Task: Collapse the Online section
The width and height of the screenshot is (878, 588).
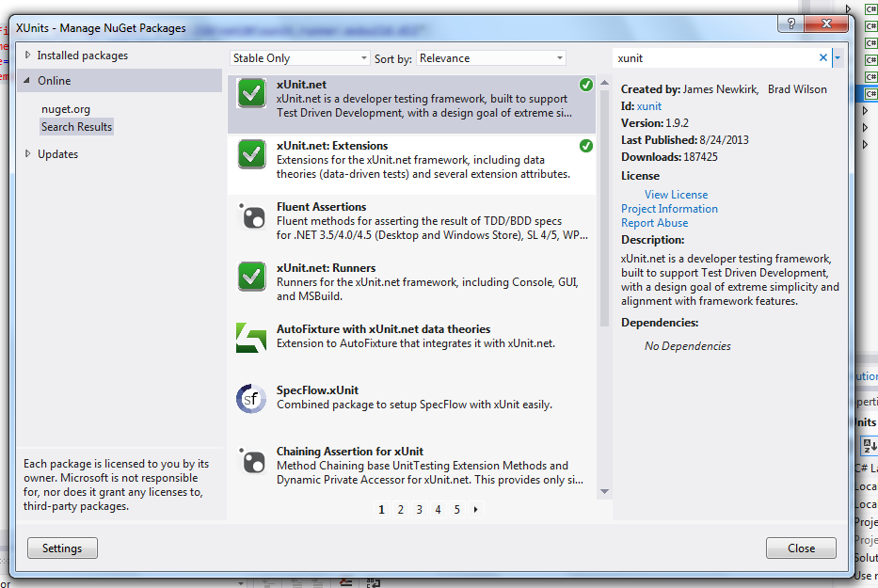Action: (27, 81)
